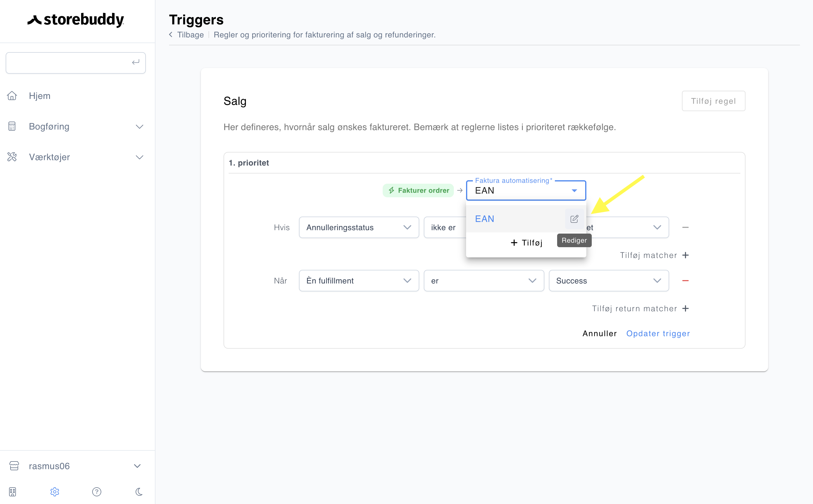Open the Èn fulfillment dropdown

click(x=359, y=281)
